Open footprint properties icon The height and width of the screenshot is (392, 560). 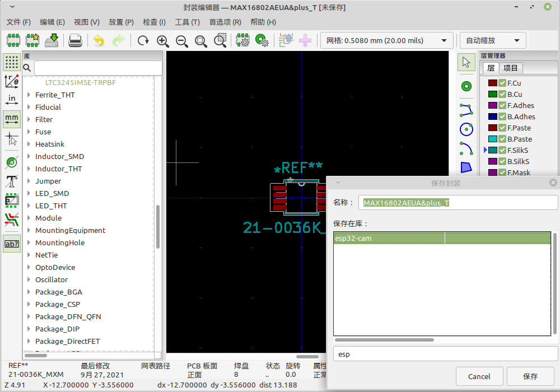(243, 40)
